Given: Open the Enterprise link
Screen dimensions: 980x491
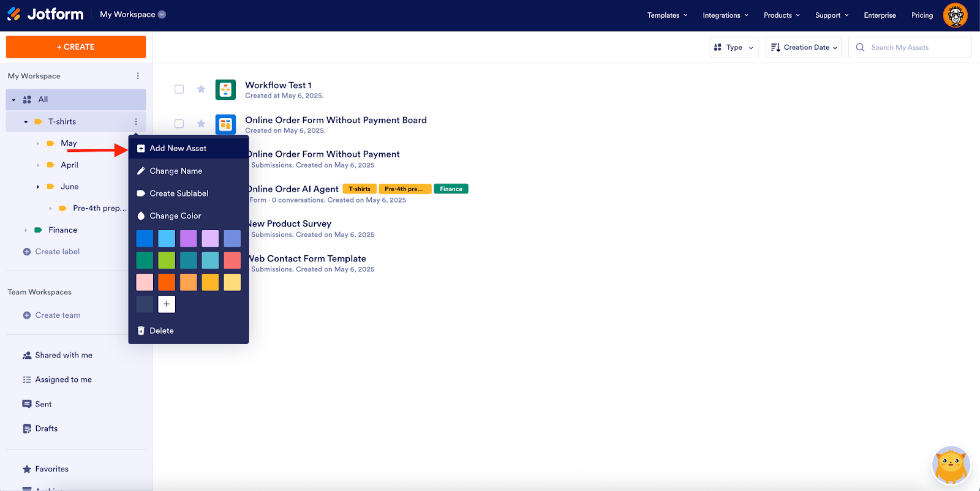Looking at the screenshot, I should pos(880,15).
